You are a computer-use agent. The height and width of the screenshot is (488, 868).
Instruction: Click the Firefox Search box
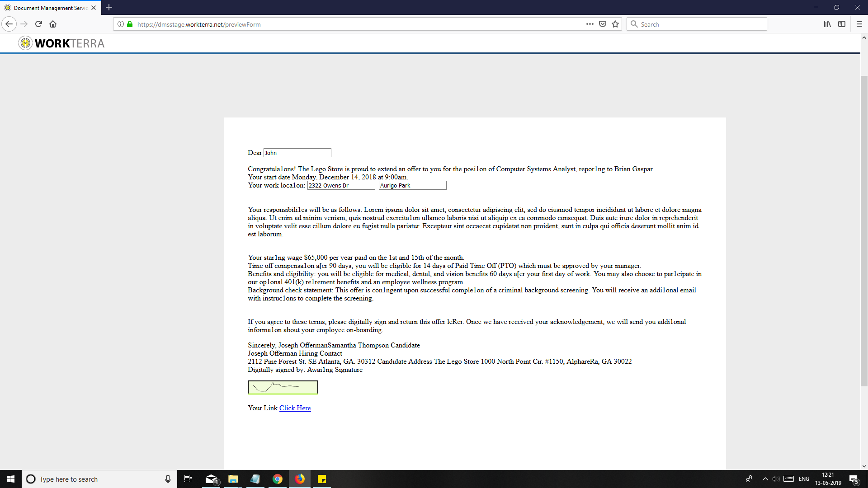[x=697, y=24]
